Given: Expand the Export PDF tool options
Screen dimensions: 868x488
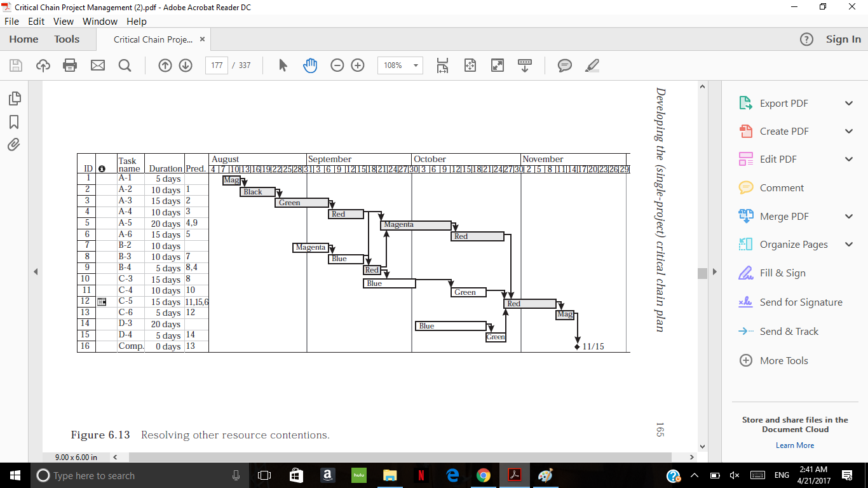Looking at the screenshot, I should (849, 104).
